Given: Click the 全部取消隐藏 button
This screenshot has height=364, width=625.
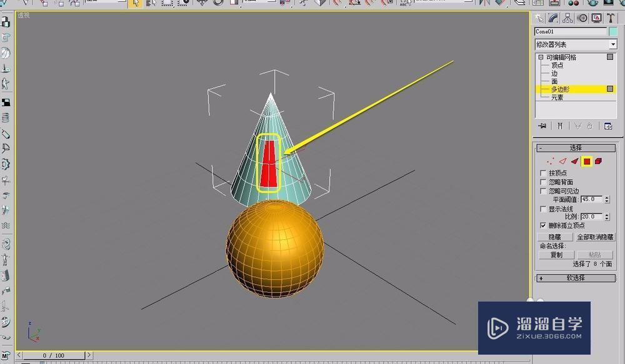Looking at the screenshot, I should click(595, 236).
